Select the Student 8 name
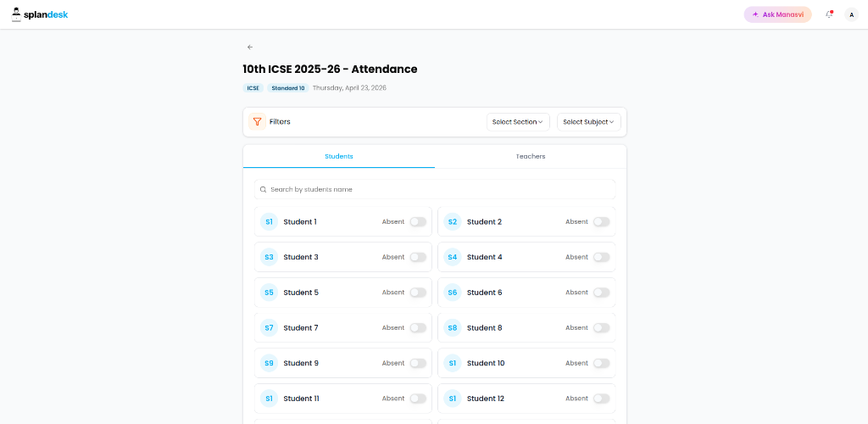This screenshot has width=868, height=424. point(484,328)
